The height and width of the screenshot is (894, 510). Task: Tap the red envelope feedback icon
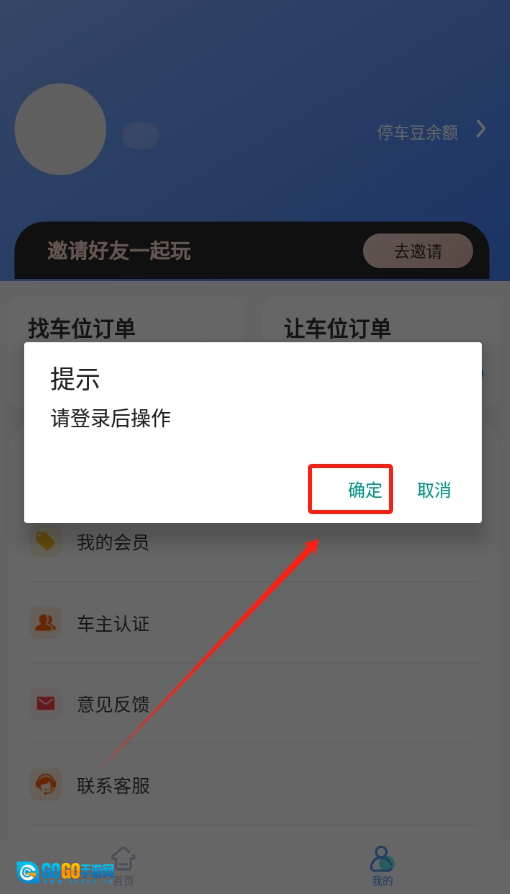tap(46, 704)
